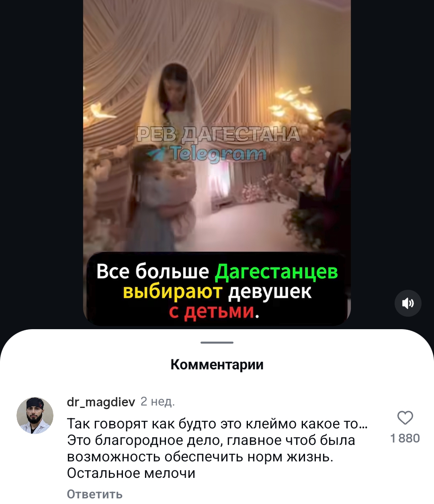The width and height of the screenshot is (434, 504).
Task: Tap the 2 нед. comment timestamp
Action: coord(158,402)
